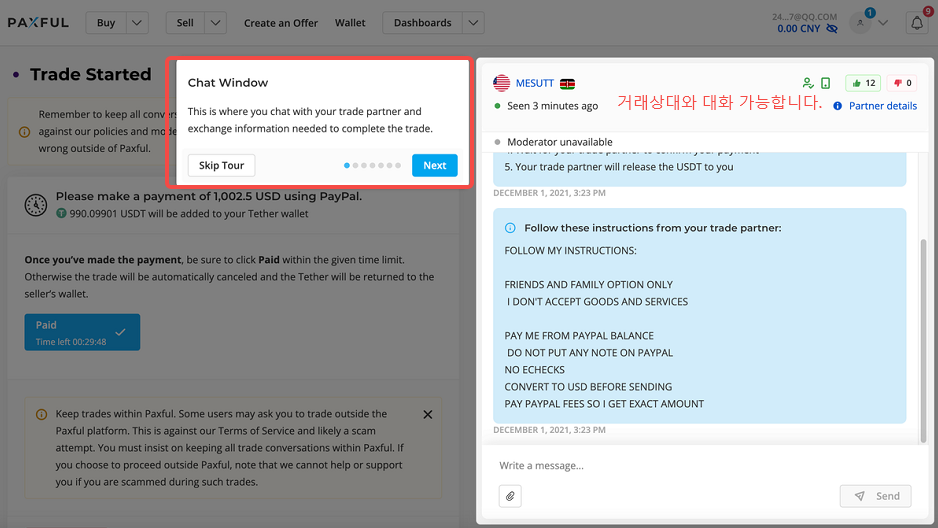Expand the Buy dropdown arrow

[x=138, y=23]
